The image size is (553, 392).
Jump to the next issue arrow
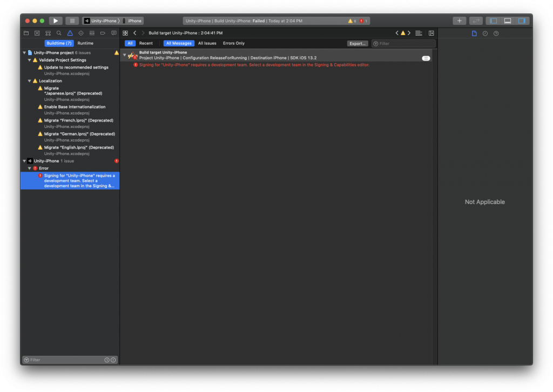[409, 33]
